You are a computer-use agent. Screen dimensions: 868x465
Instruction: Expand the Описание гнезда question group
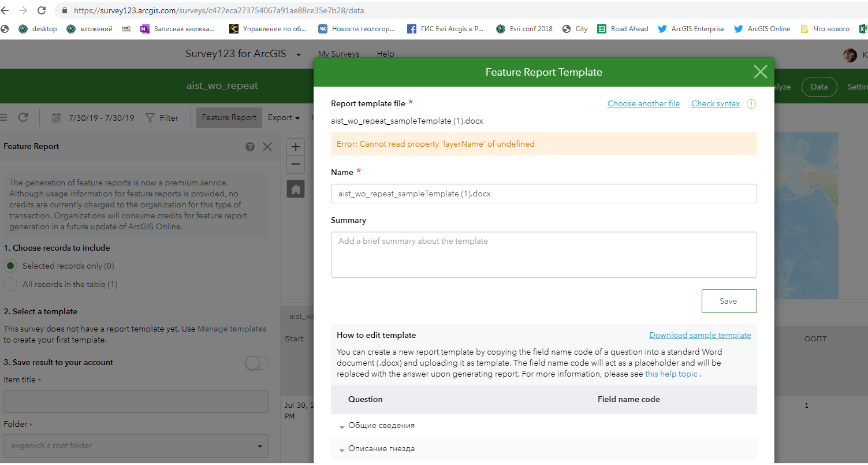click(x=342, y=450)
